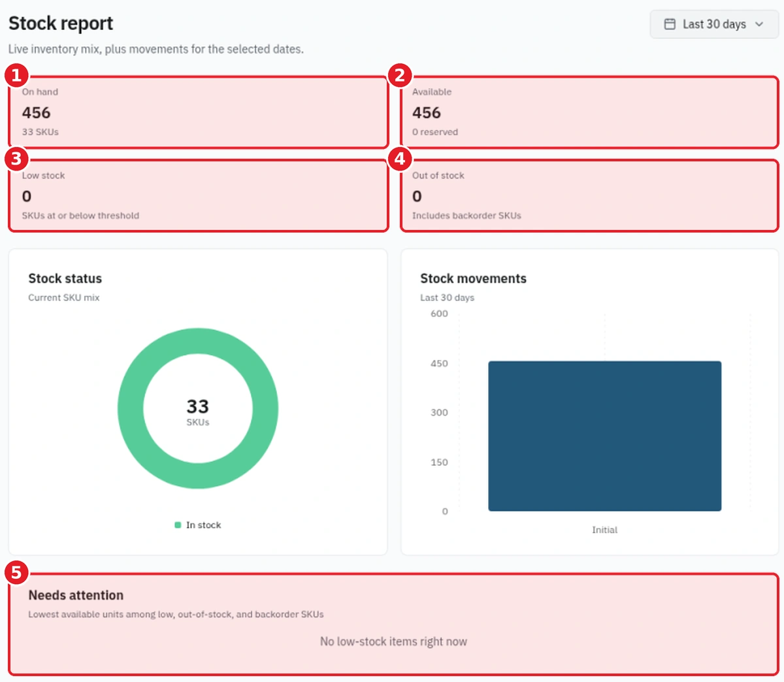Click the Stock movements card title
Image resolution: width=784 pixels, height=682 pixels.
point(473,278)
